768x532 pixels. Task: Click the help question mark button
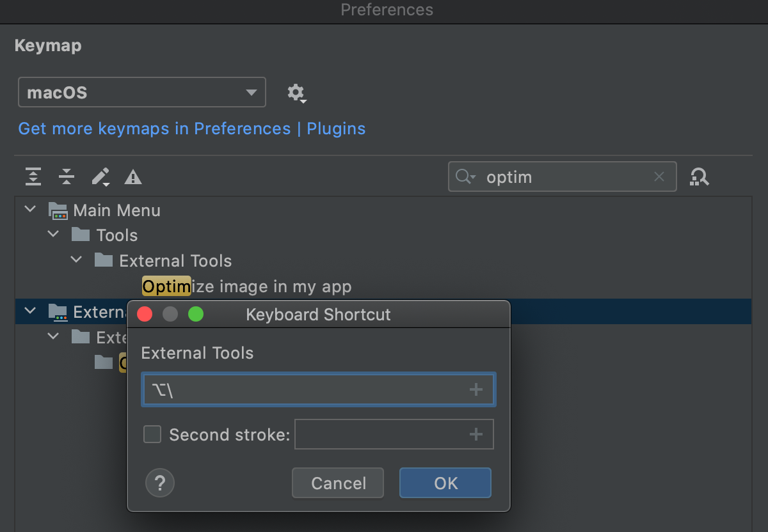point(160,483)
